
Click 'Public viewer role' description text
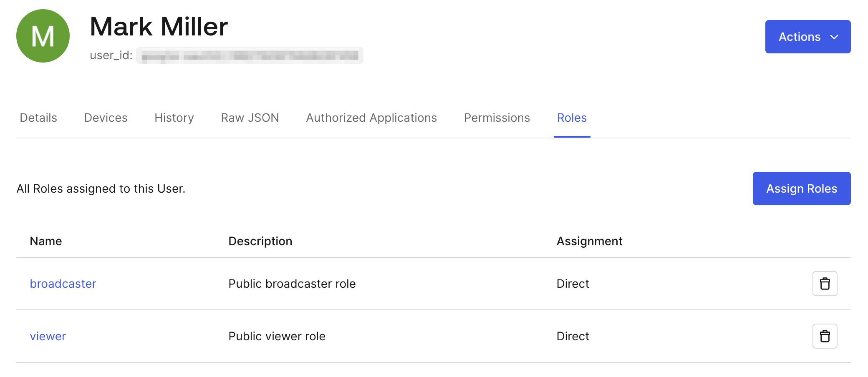point(277,336)
